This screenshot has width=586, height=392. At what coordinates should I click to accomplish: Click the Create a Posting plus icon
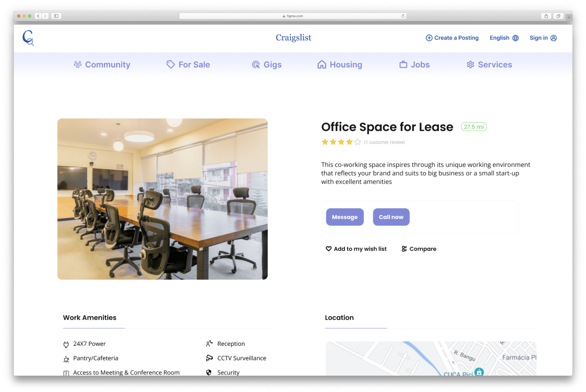click(429, 38)
